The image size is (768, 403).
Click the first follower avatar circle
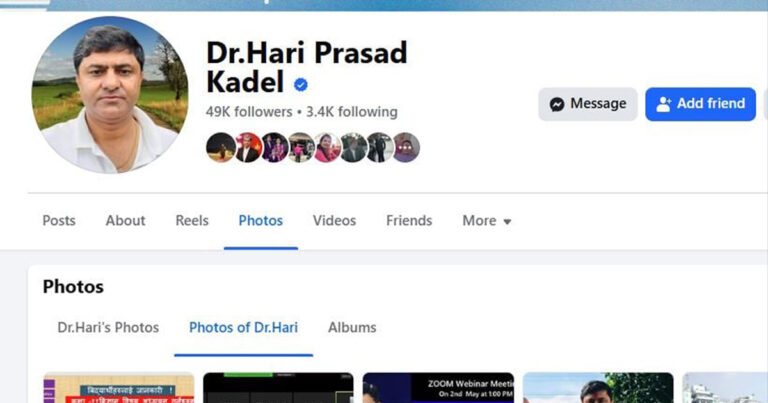(x=221, y=147)
